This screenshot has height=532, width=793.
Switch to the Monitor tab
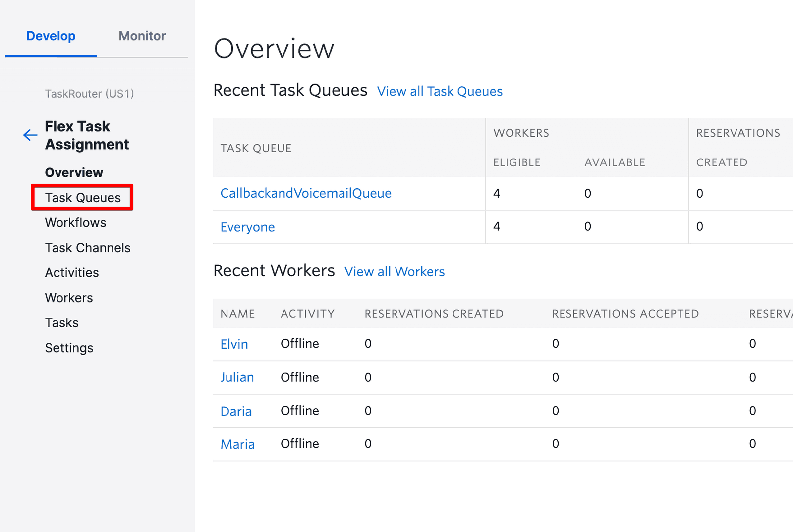[x=142, y=36]
